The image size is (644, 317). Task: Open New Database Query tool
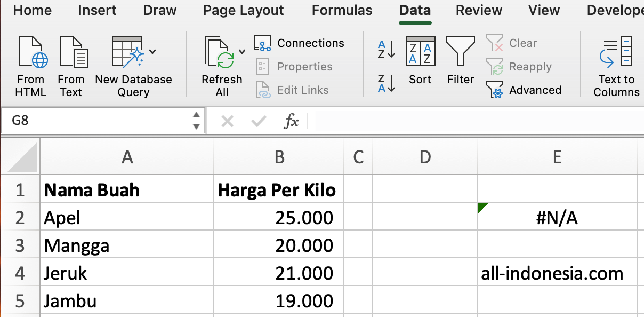click(x=128, y=53)
